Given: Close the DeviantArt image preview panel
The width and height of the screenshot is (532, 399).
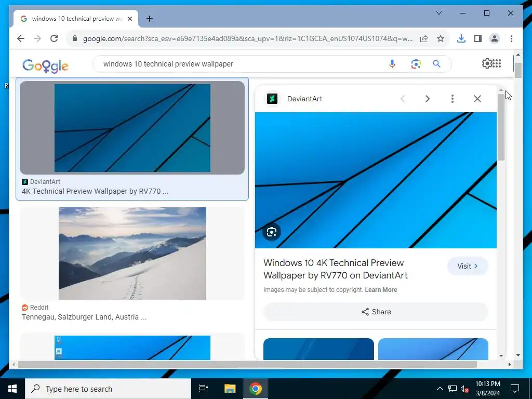Looking at the screenshot, I should (x=477, y=99).
